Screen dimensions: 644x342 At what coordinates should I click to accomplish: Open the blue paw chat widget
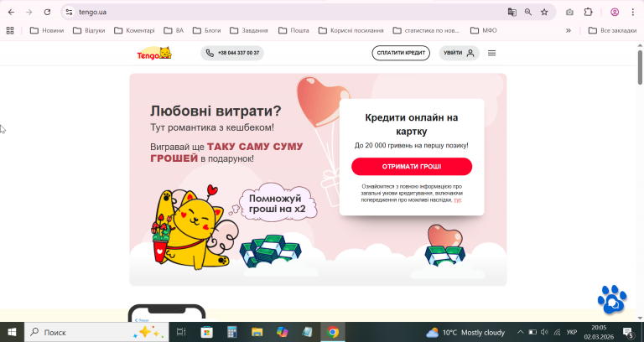(x=612, y=300)
